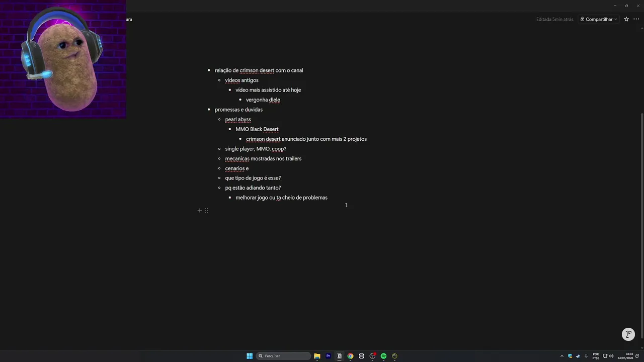The image size is (644, 362).
Task: Open File Explorer from the taskbar
Action: click(317, 356)
